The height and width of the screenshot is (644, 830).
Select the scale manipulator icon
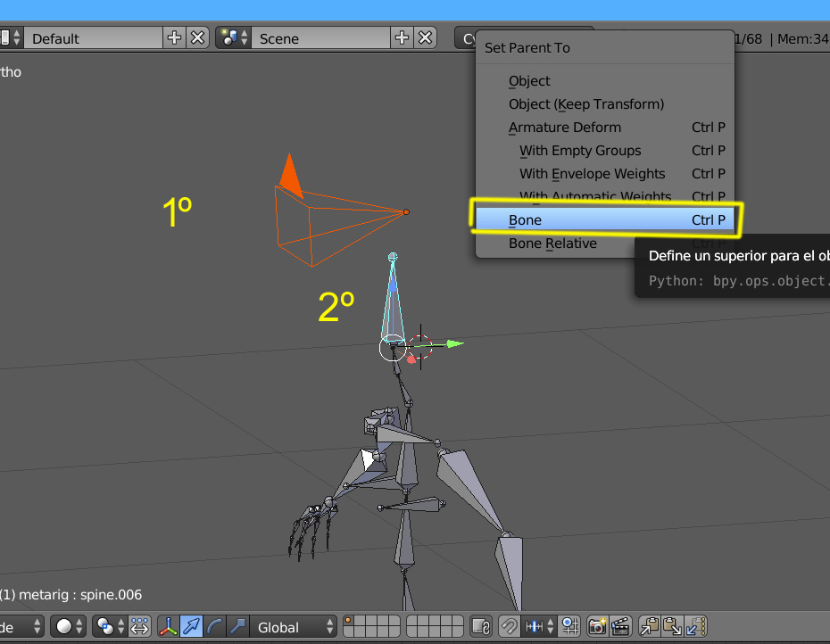237,627
